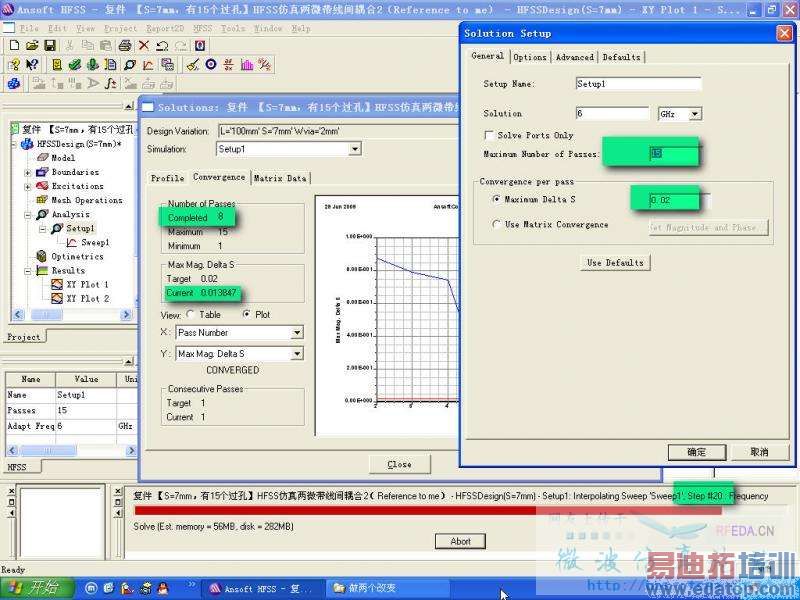Select XY Plot 1 in Results

[87, 284]
